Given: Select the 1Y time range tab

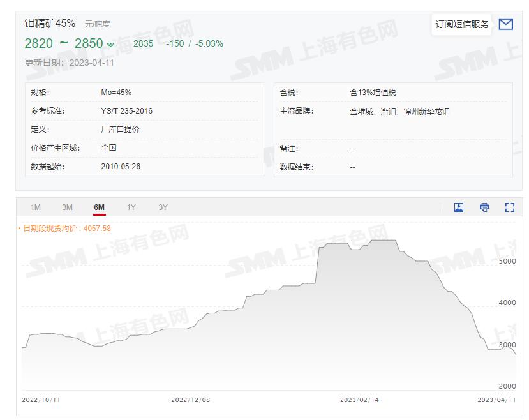Looking at the screenshot, I should (131, 207).
